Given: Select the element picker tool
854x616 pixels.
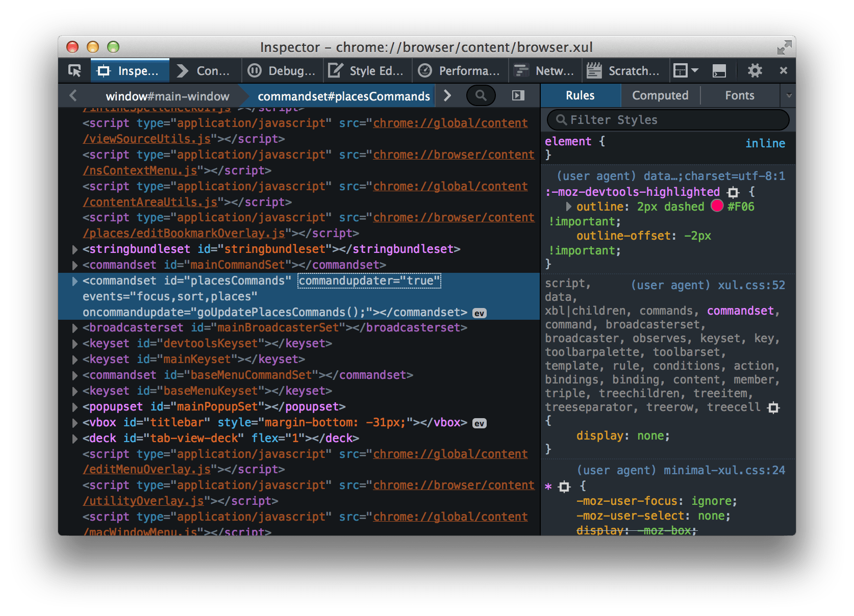Looking at the screenshot, I should [x=73, y=70].
